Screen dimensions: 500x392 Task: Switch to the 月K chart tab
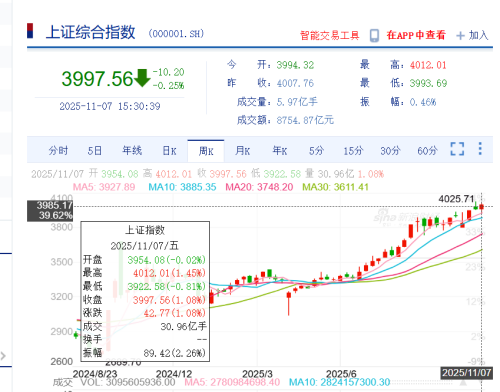click(x=243, y=151)
